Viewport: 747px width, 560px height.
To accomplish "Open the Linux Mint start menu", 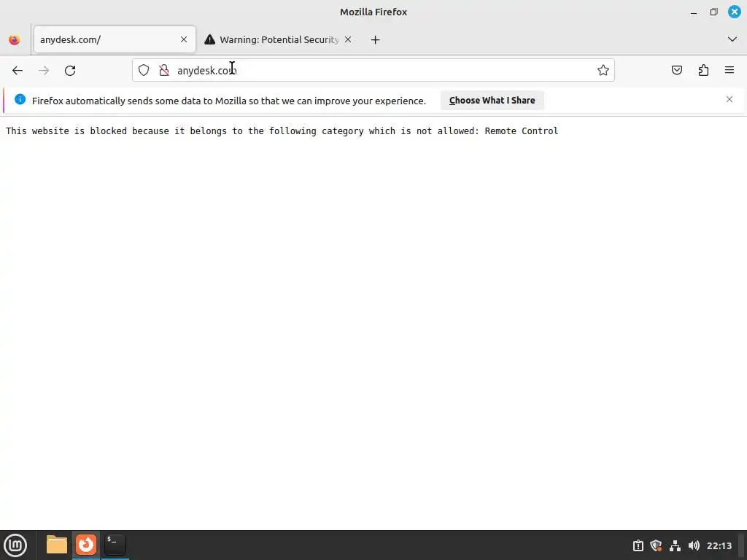I will [15, 545].
